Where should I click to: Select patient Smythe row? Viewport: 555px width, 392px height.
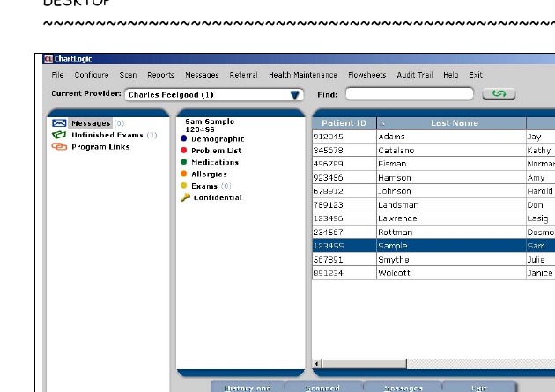(433, 259)
